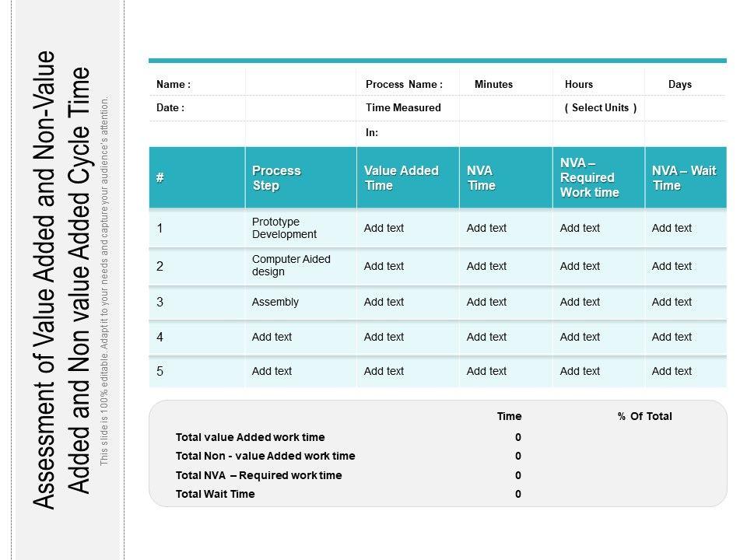
Task: Select the 'Total value Added work time' label
Action: 251,437
